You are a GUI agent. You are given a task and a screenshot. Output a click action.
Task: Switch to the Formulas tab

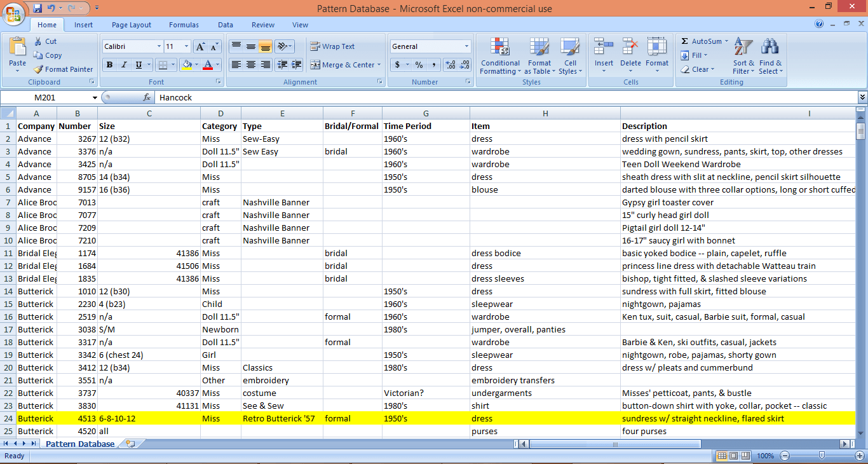click(184, 25)
